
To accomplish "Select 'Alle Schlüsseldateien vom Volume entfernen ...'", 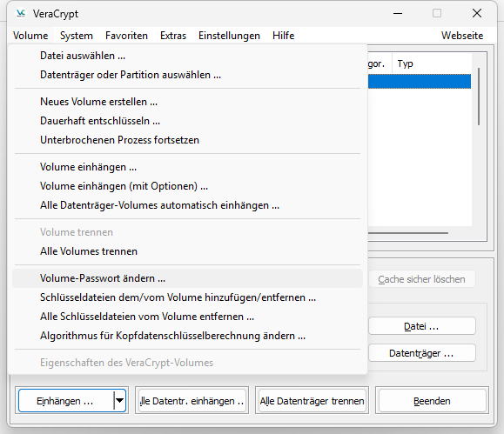I will coord(187,317).
